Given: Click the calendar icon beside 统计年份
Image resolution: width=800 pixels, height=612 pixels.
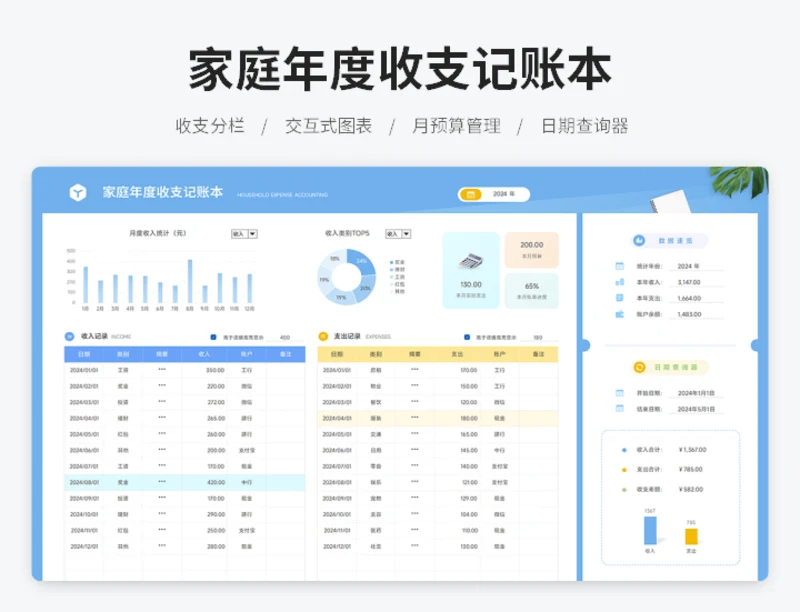Looking at the screenshot, I should [x=619, y=266].
